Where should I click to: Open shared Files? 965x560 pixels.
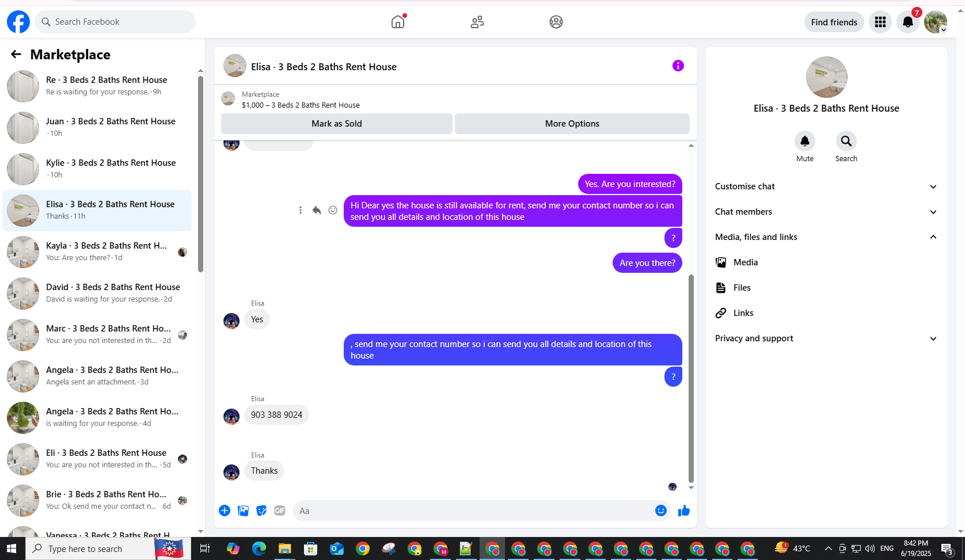(x=826, y=288)
